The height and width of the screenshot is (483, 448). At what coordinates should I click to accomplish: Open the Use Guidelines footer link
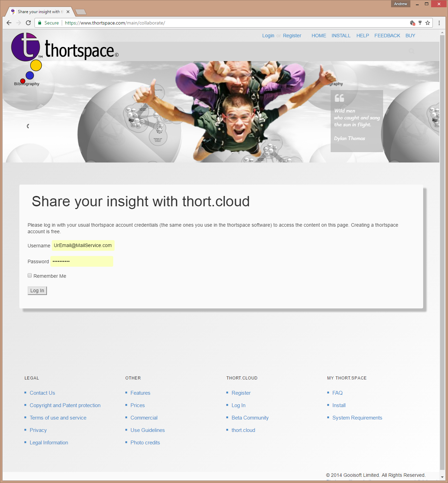148,430
